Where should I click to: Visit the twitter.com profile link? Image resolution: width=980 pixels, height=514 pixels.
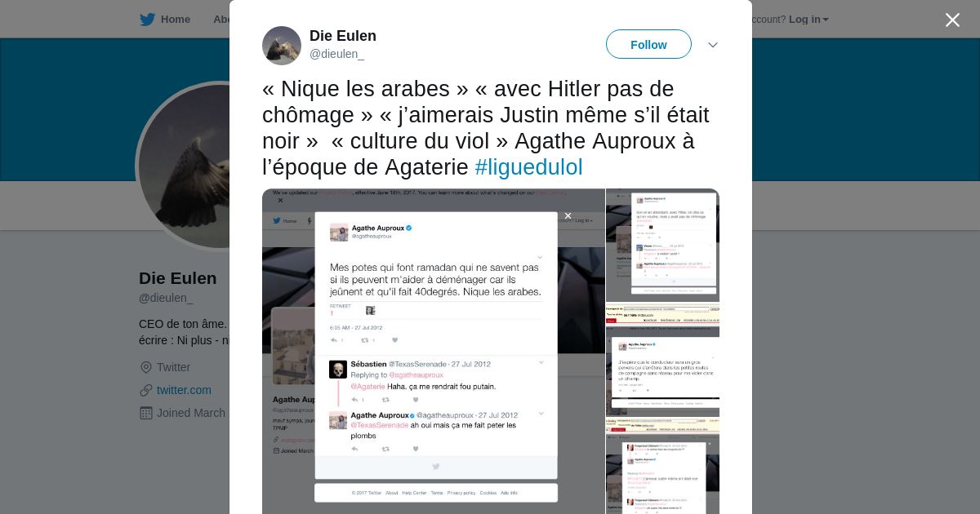(x=184, y=390)
